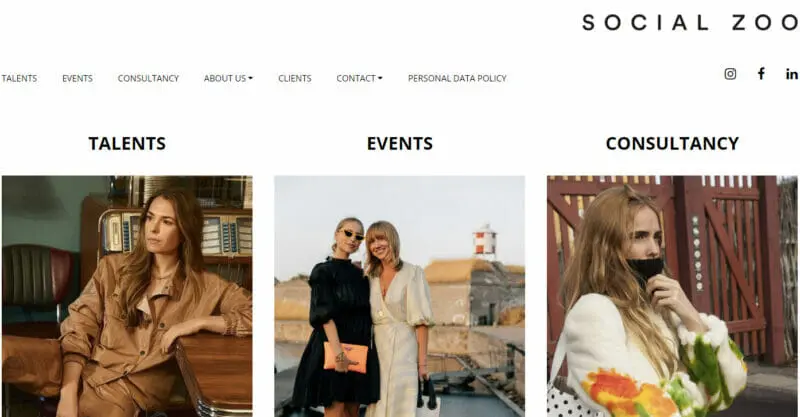Go to Events in the navigation bar
The width and height of the screenshot is (800, 417).
pyautogui.click(x=77, y=78)
